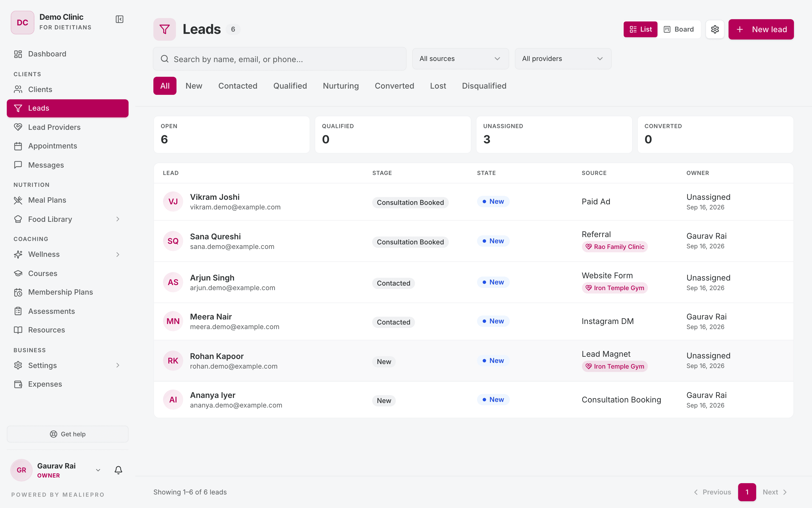Viewport: 812px width, 508px height.
Task: Create a New lead
Action: [761, 29]
